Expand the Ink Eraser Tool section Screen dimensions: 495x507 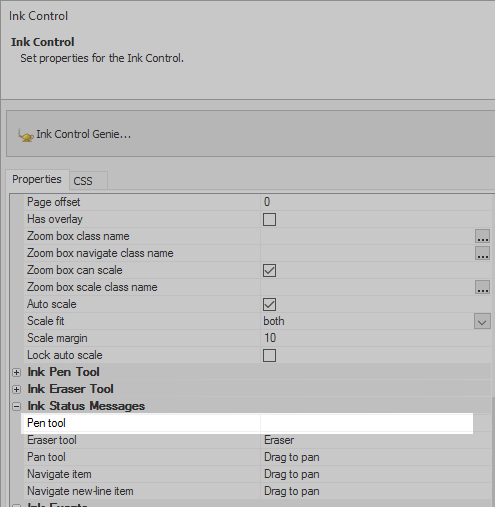(16, 389)
